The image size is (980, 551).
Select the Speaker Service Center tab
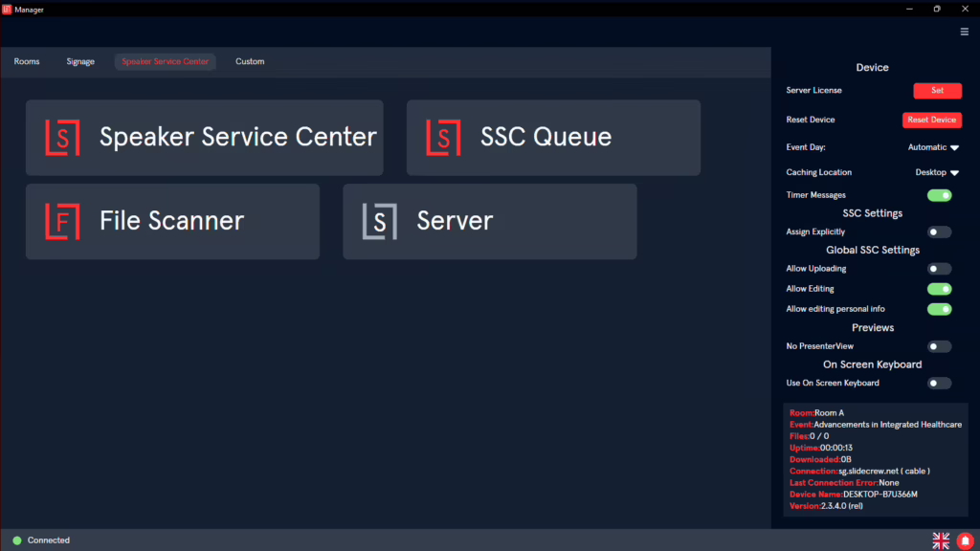(x=165, y=61)
